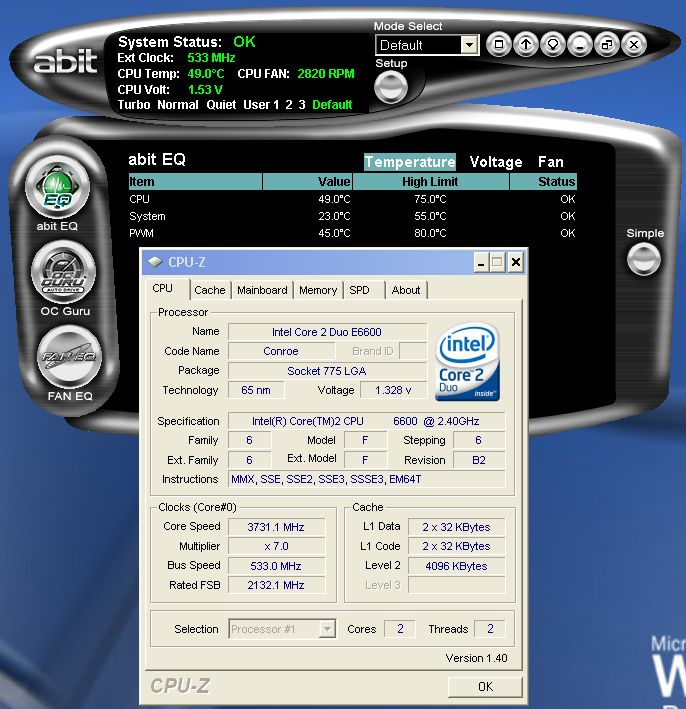Click the 3731.1 MHz core speed field
Image resolution: width=686 pixels, height=709 pixels.
(x=276, y=527)
